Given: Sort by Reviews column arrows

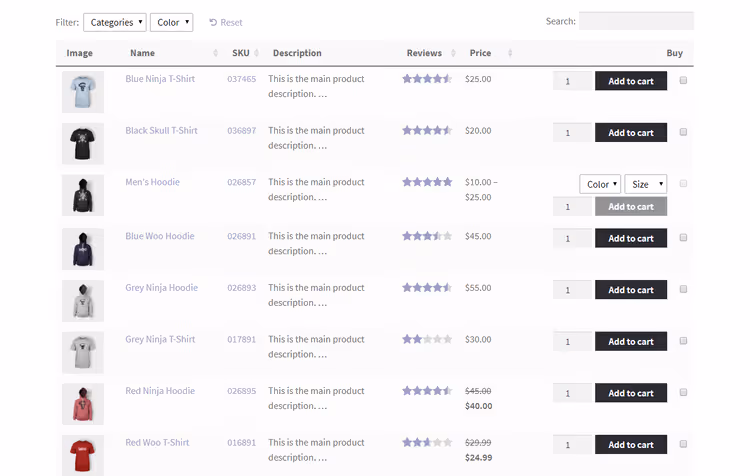Looking at the screenshot, I should coord(453,53).
